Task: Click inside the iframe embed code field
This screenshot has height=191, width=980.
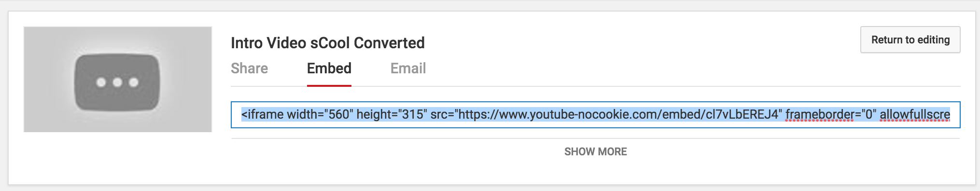Action: [x=596, y=115]
